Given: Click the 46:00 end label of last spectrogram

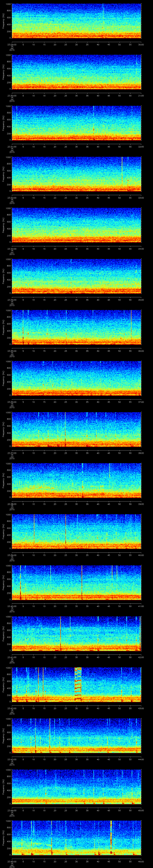Looking at the screenshot, I should (141, 861).
